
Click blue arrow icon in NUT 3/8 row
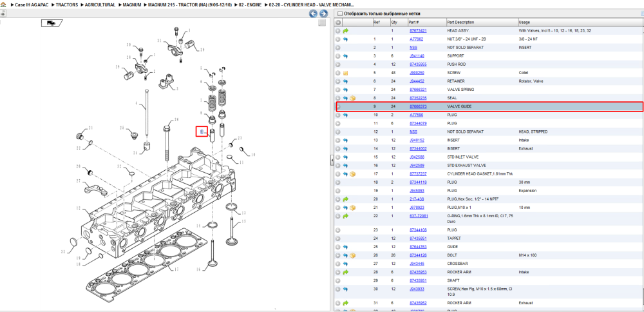click(x=345, y=39)
